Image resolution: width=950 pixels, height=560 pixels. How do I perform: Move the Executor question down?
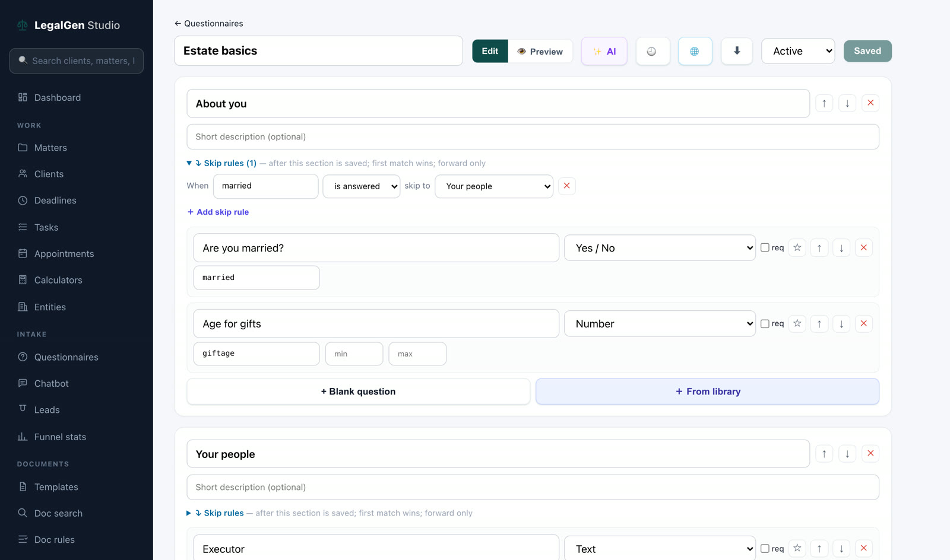[841, 549]
